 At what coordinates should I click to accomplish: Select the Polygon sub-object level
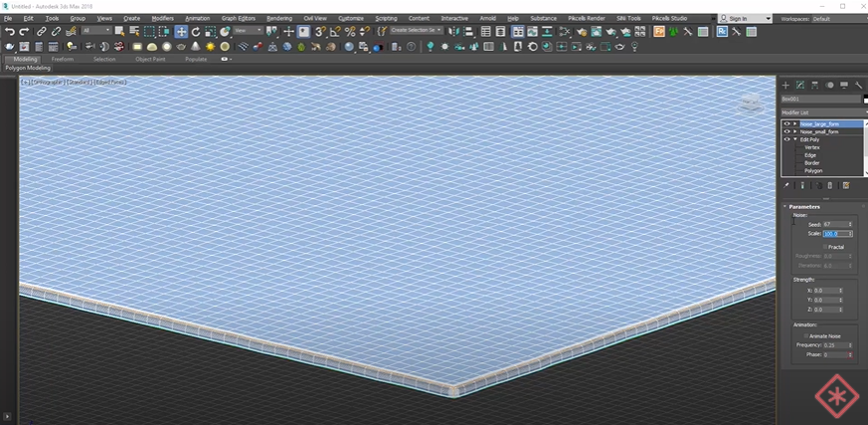813,171
